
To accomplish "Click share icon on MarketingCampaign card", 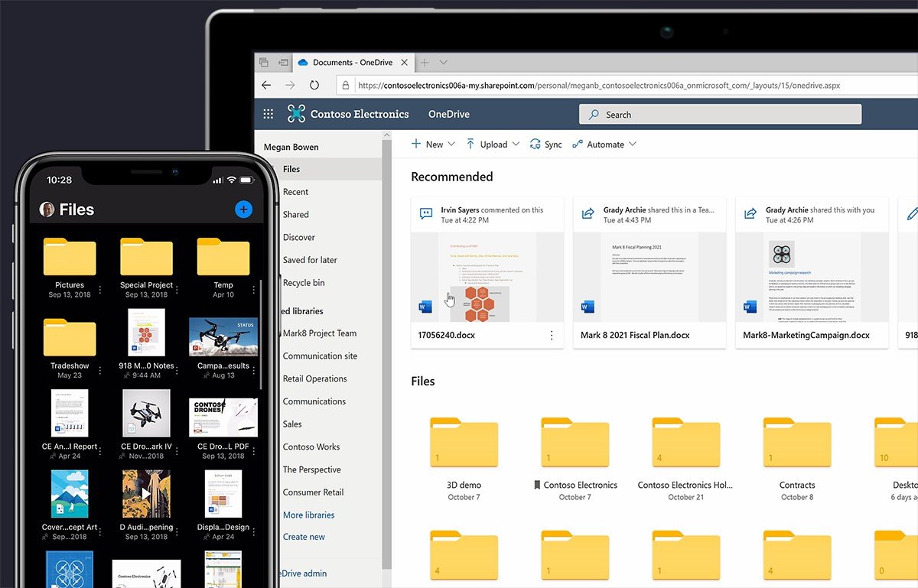I will (750, 214).
